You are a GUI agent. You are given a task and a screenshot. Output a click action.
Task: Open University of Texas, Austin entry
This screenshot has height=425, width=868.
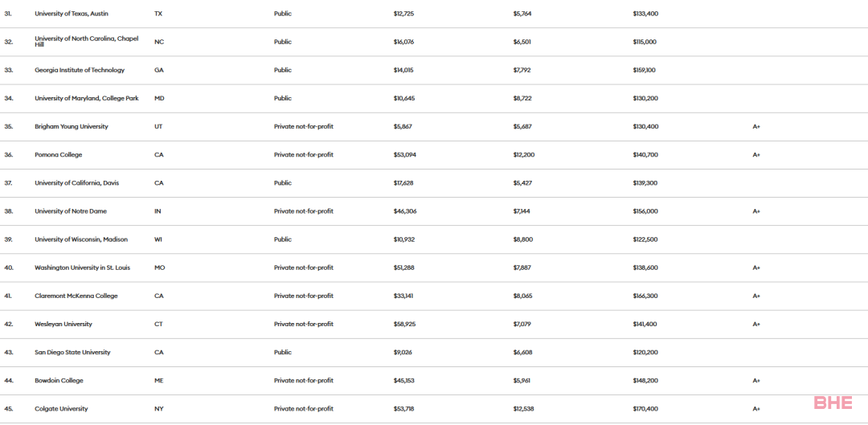[72, 14]
